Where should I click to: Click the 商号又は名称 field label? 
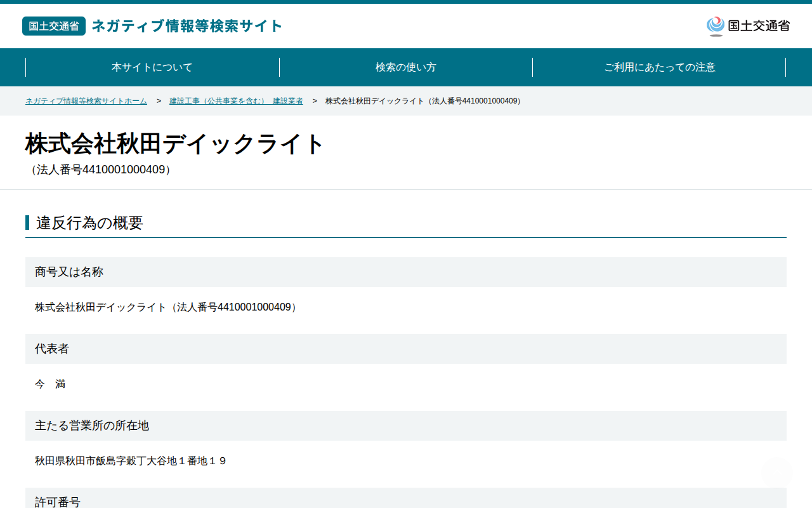point(69,272)
